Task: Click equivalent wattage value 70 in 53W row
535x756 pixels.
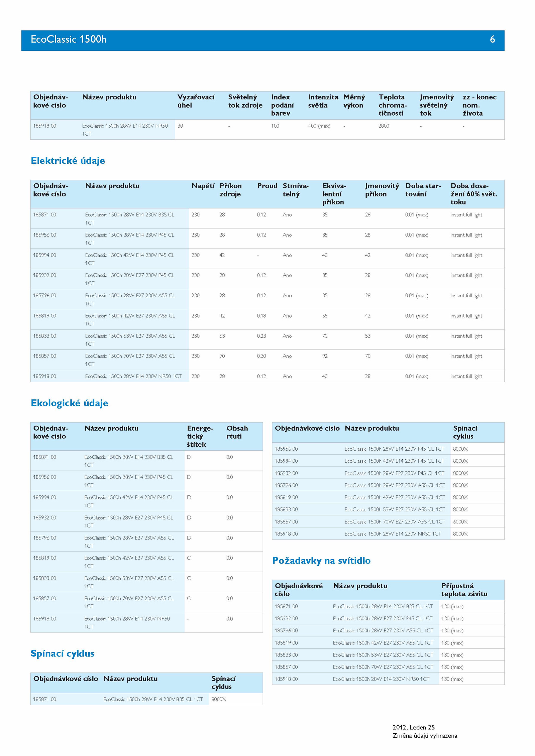Action: coord(325,336)
